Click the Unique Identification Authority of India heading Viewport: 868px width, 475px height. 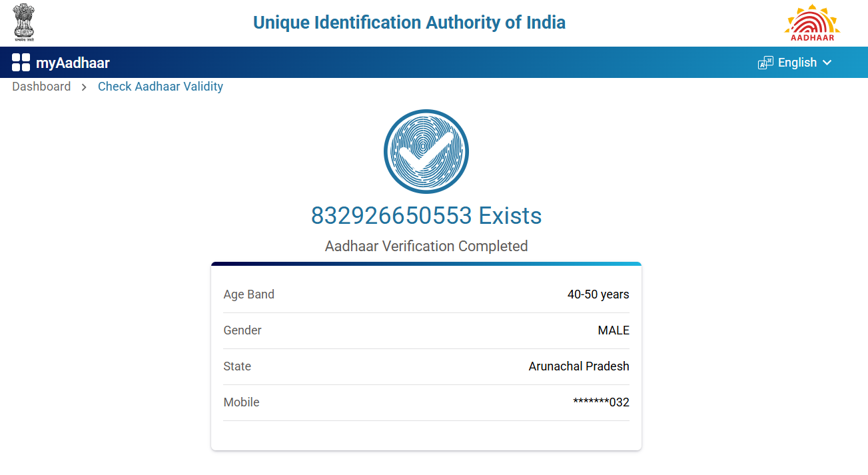pyautogui.click(x=409, y=23)
